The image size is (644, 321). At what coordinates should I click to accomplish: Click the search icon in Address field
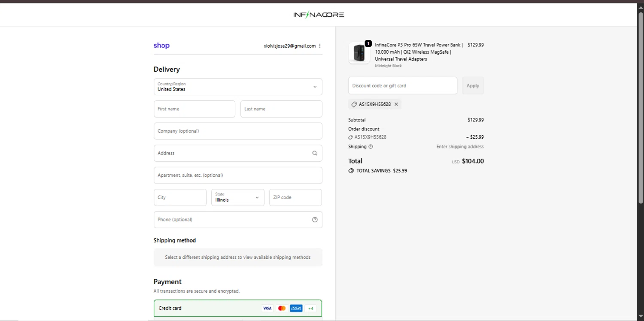315,153
